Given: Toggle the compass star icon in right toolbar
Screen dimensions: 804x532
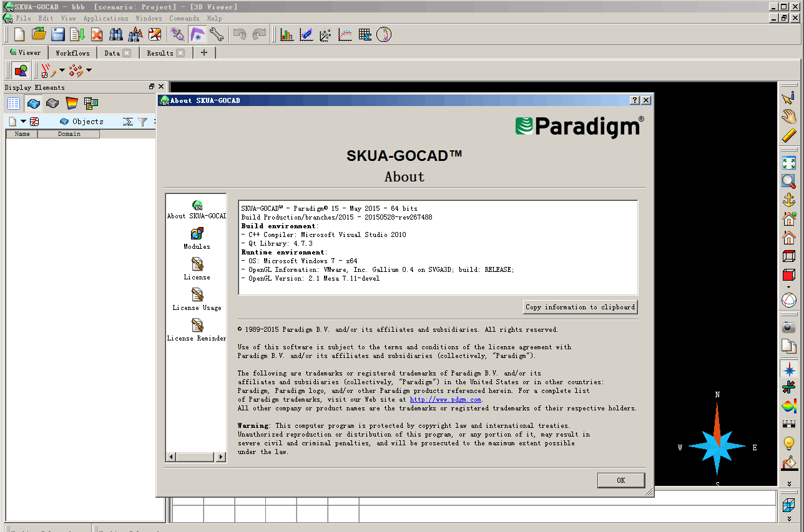Looking at the screenshot, I should [x=789, y=369].
